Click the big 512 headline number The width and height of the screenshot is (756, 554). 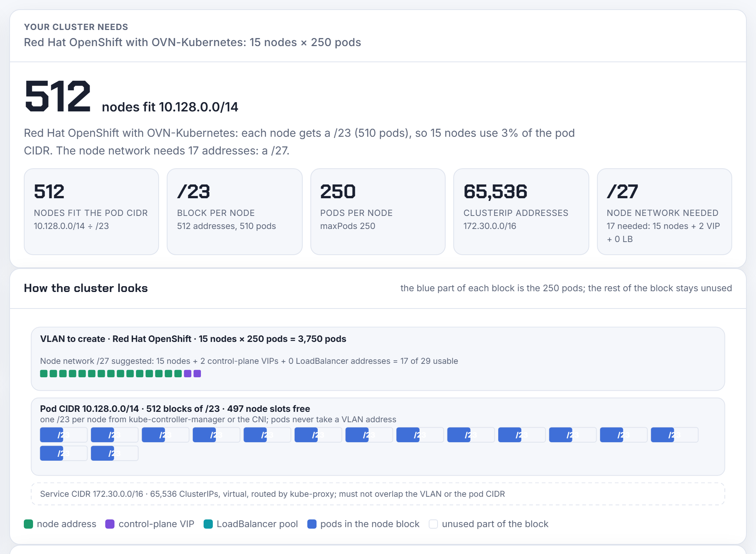(x=58, y=96)
